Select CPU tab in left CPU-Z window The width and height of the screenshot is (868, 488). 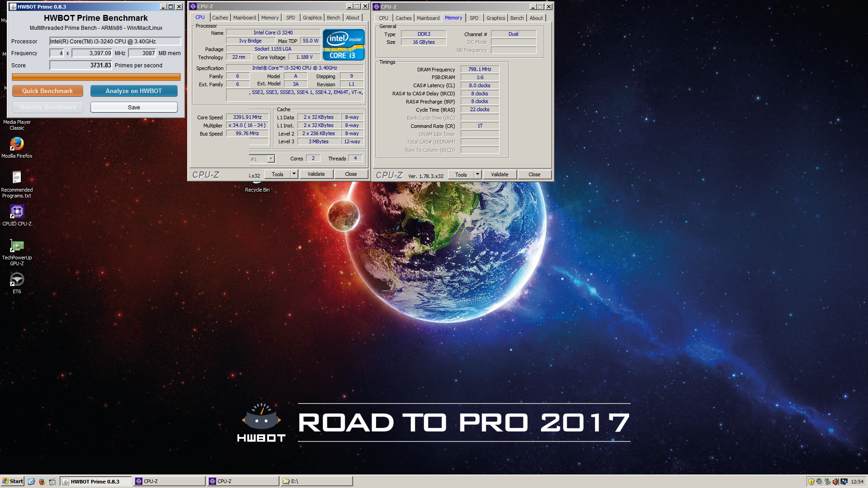200,17
